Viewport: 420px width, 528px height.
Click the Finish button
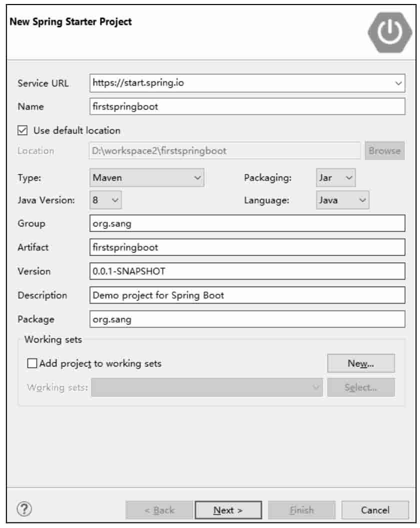click(301, 510)
